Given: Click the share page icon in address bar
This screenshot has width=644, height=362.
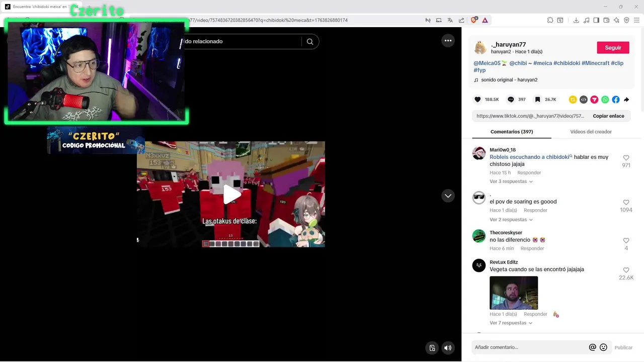Looking at the screenshot, I should point(461,20).
